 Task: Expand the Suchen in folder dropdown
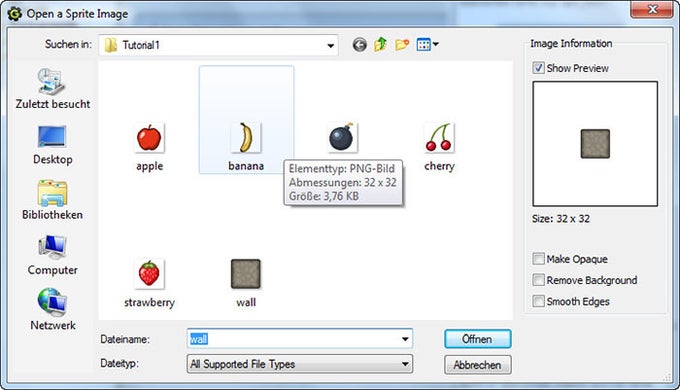point(330,45)
